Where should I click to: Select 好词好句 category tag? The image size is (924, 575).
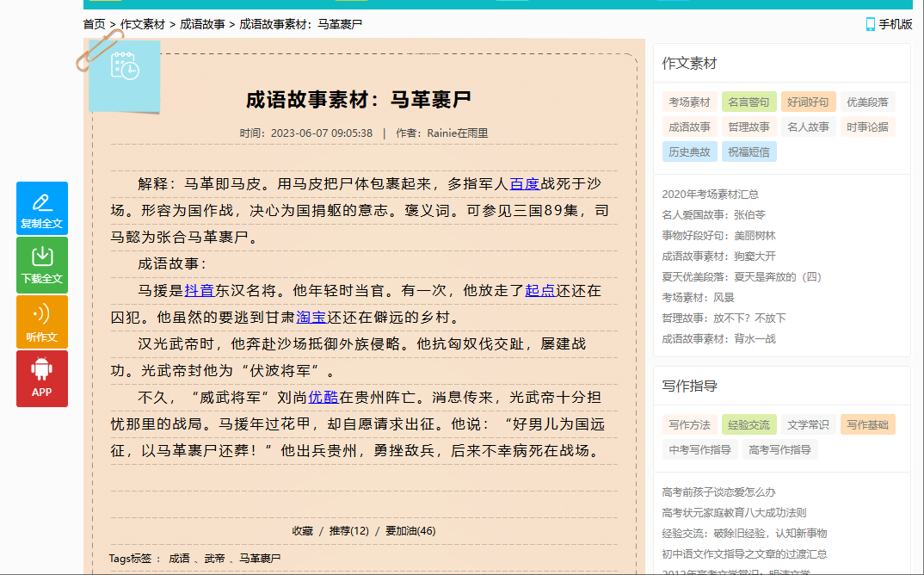point(809,102)
